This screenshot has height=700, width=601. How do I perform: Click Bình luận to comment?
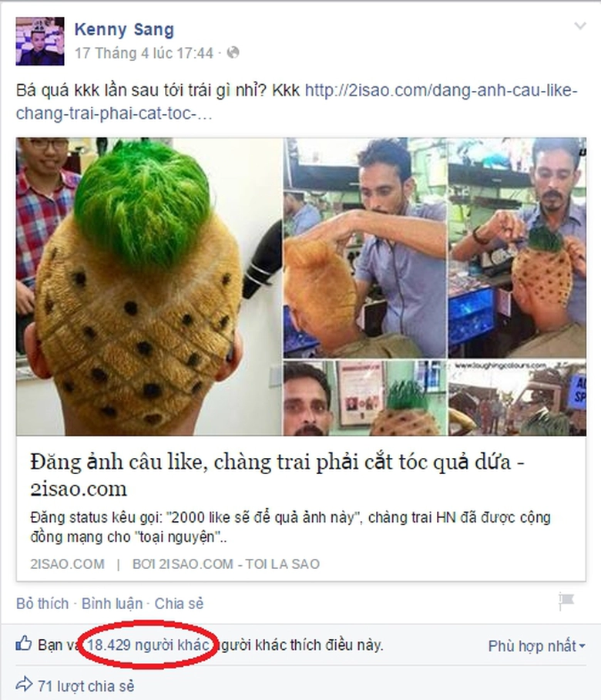[112, 604]
